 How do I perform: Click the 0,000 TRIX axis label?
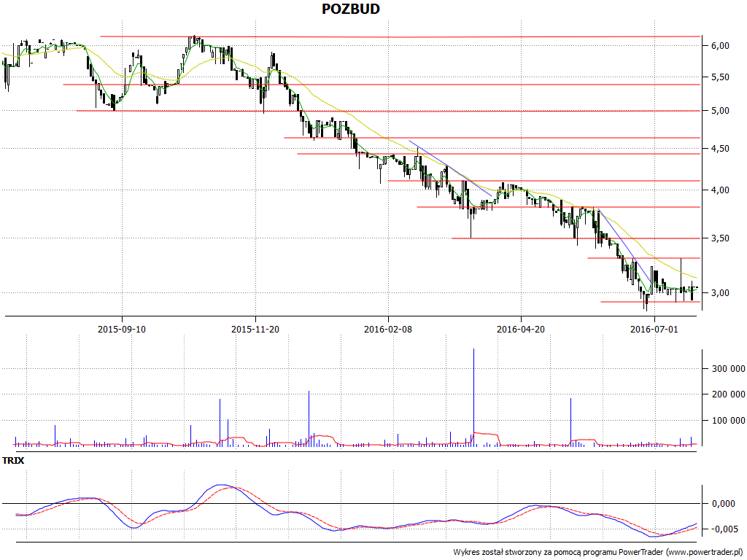point(723,503)
